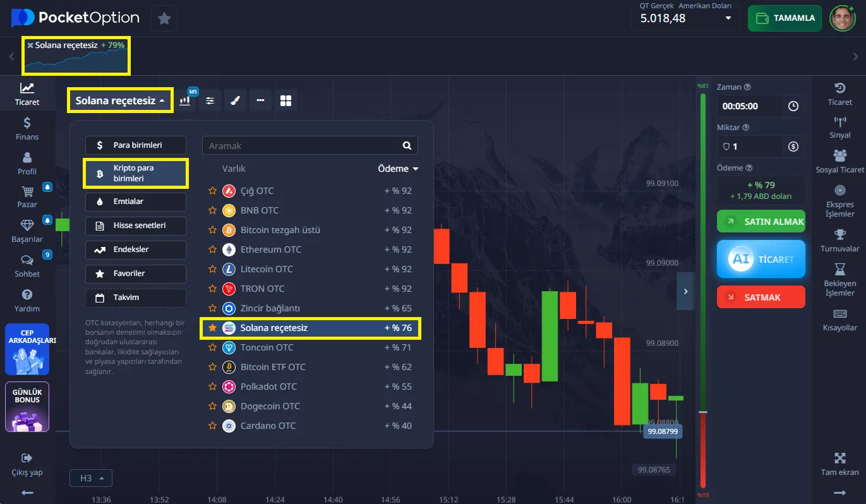Viewport: 866px width, 504px height.
Task: Select the Favoriler category
Action: click(x=136, y=273)
